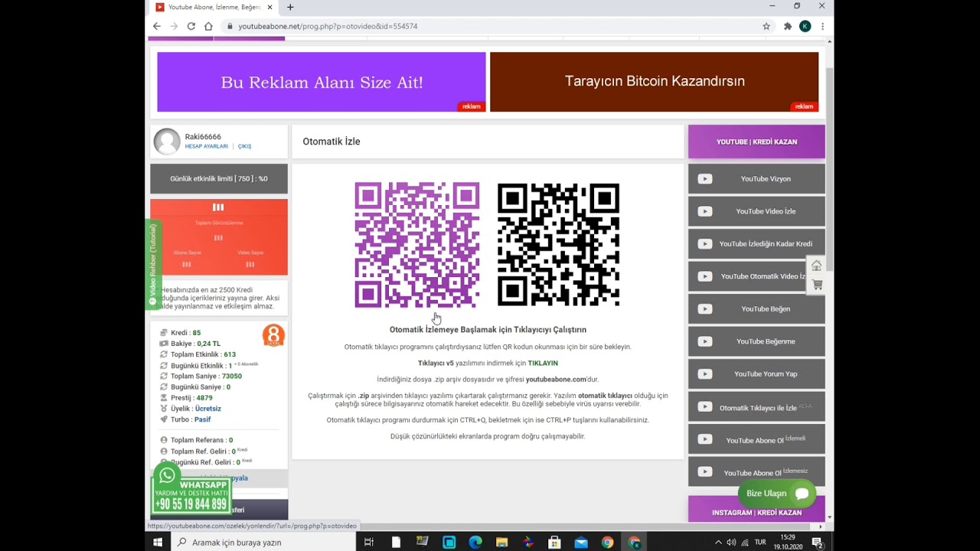This screenshot has width=980, height=551.
Task: Click the floating shopping cart icon
Action: pos(817,285)
